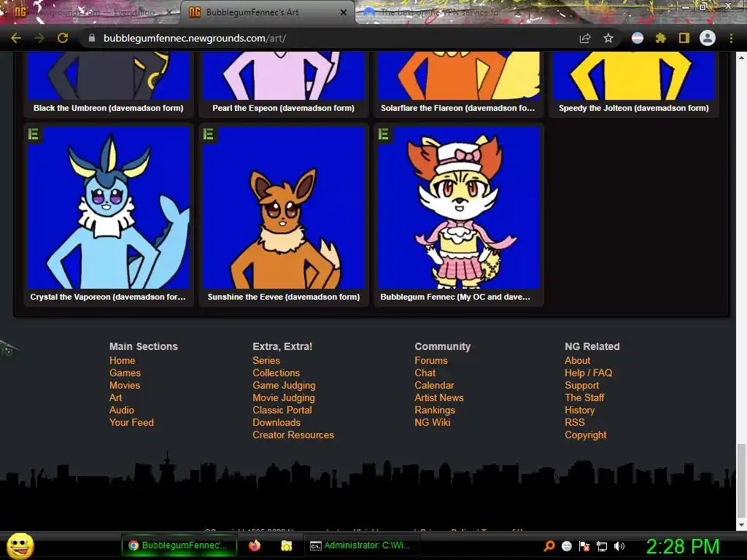Bookmark this page with the star
The height and width of the screenshot is (560, 747).
[x=608, y=38]
